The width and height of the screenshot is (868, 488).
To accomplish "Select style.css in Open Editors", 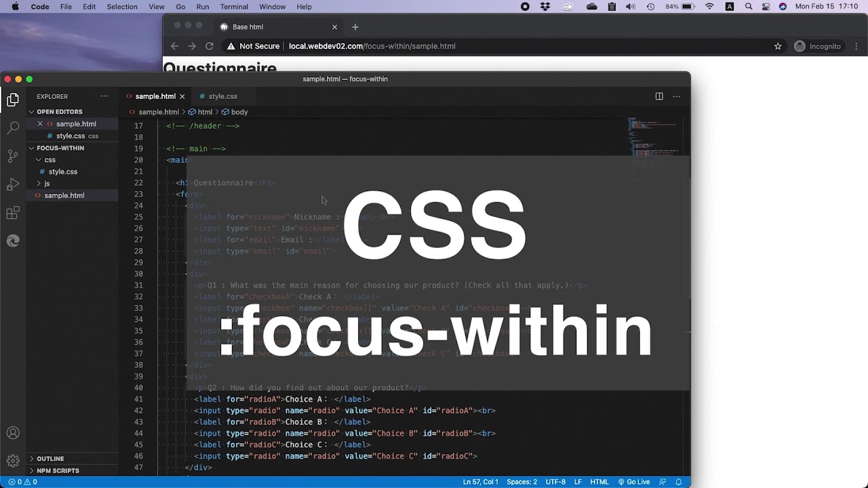I will click(x=71, y=136).
